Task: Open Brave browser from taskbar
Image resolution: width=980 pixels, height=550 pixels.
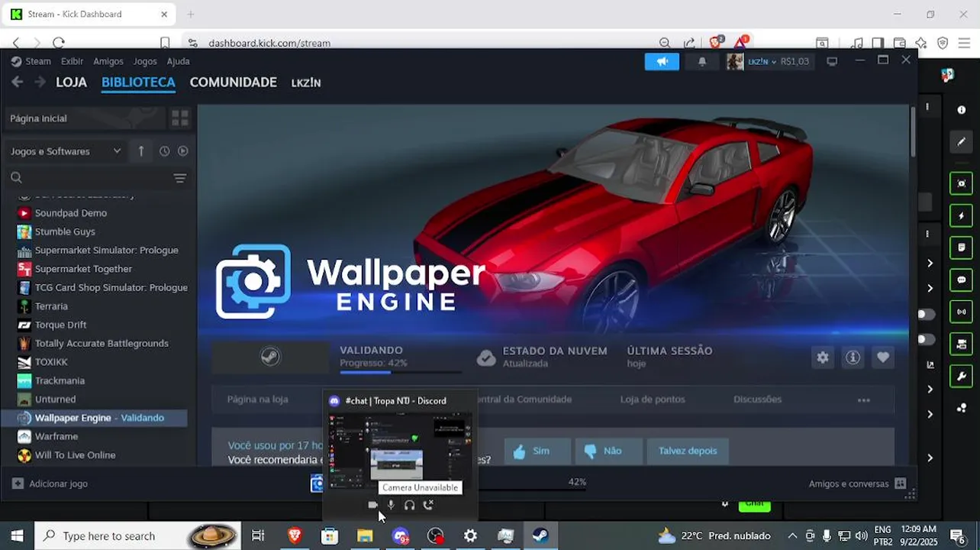Action: [294, 535]
